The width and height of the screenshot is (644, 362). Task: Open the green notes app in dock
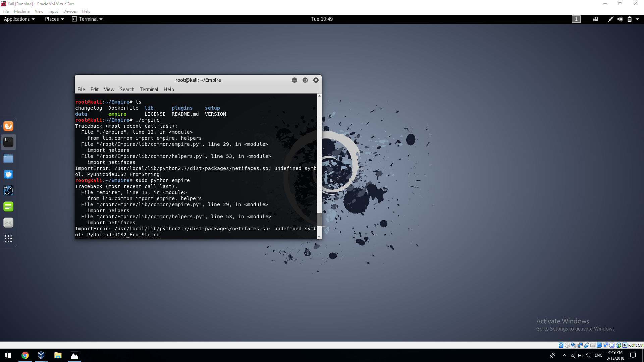coord(8,206)
